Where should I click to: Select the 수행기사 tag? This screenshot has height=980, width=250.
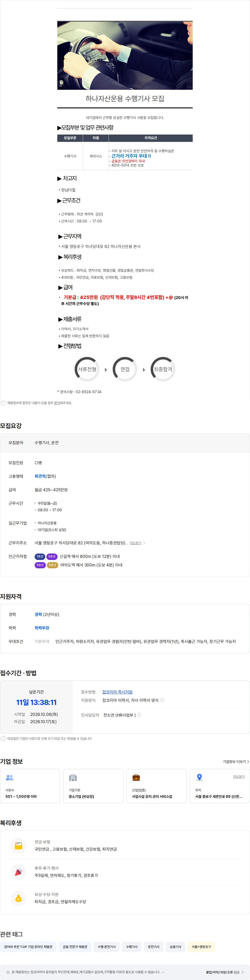(x=132, y=947)
